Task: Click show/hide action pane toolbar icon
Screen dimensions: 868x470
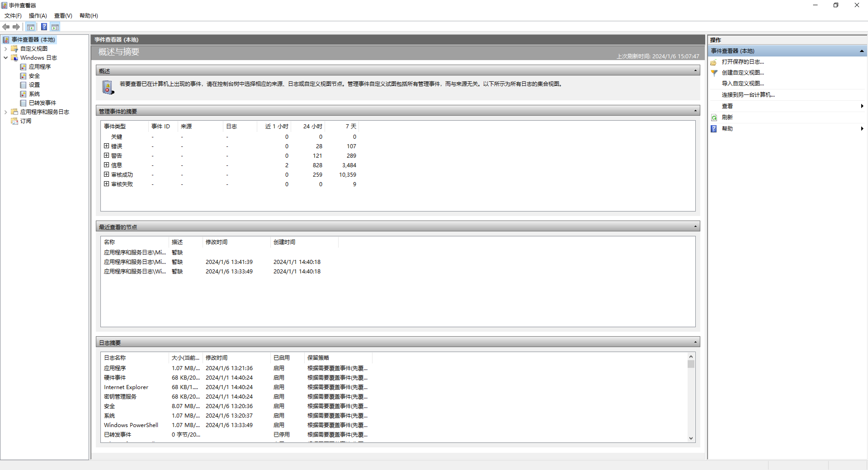Action: [x=55, y=27]
